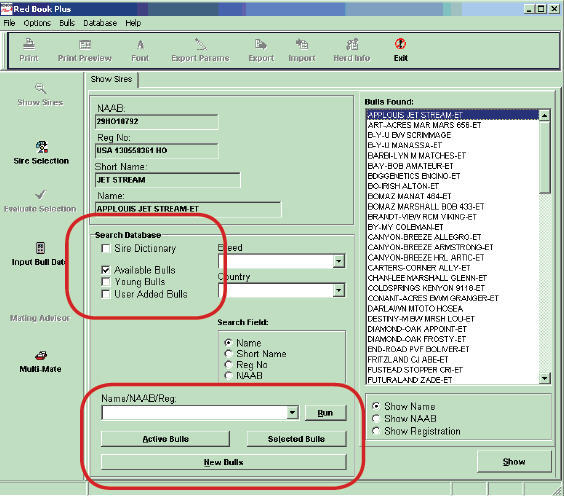This screenshot has height=496, width=564.
Task: Select Name search field radio button
Action: (x=228, y=343)
